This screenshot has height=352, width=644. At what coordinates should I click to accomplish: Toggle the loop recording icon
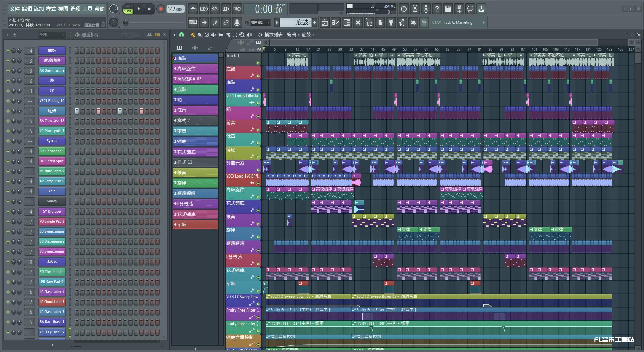237,9
